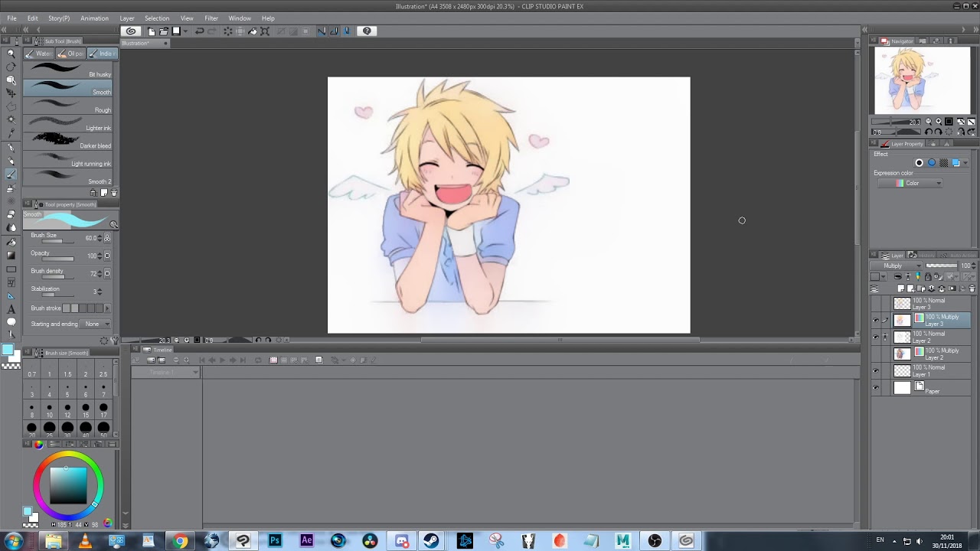
Task: Click the Play button in Timeline
Action: pyautogui.click(x=222, y=360)
